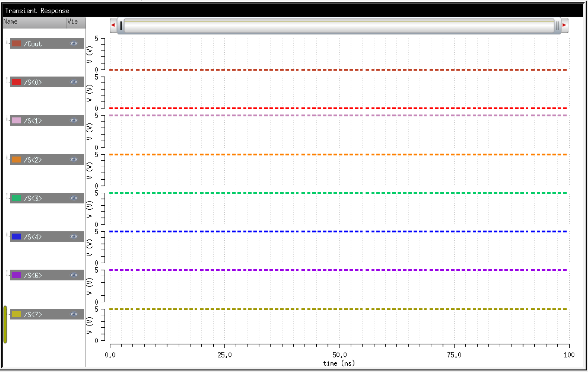The width and height of the screenshot is (588, 372).
Task: Click the left grip handle of zoom slider
Action: point(121,26)
